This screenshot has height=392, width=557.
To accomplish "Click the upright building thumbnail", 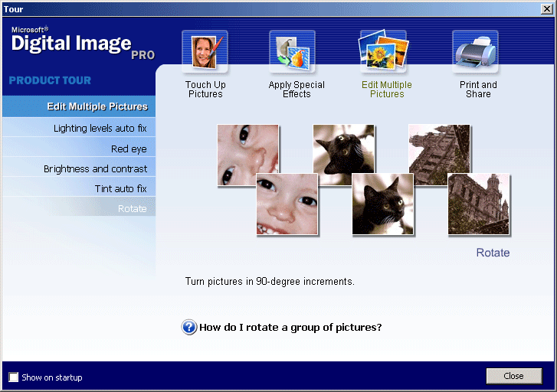I will pyautogui.click(x=479, y=204).
